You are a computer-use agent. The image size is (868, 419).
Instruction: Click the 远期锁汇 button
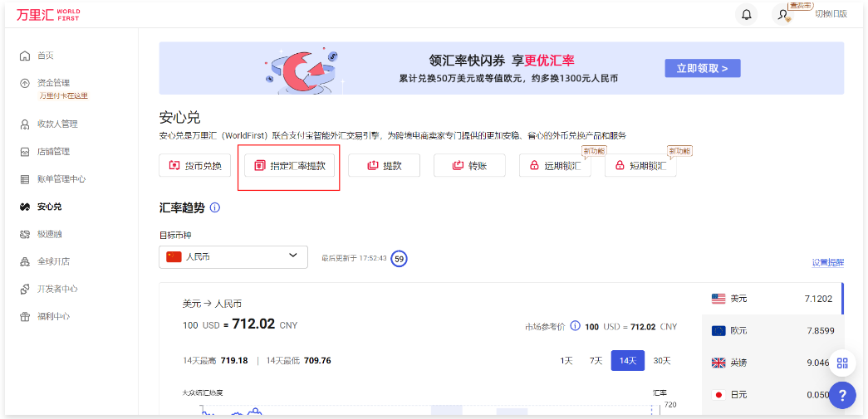(x=555, y=165)
